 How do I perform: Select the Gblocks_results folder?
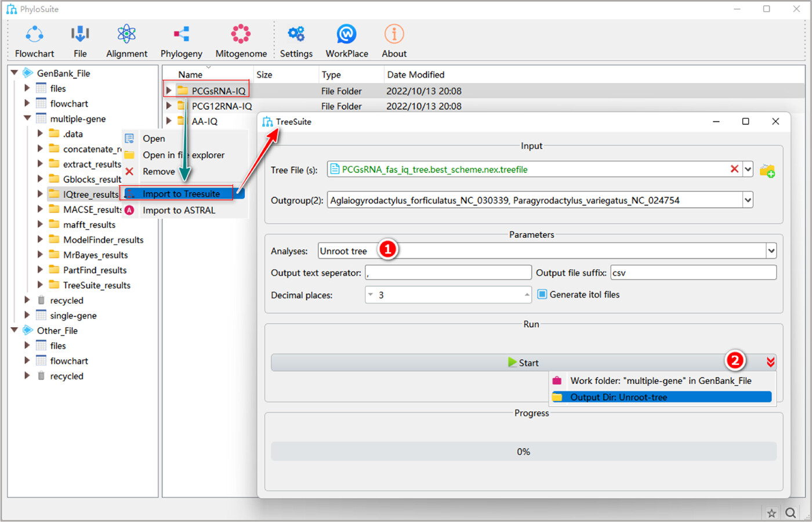pos(92,179)
